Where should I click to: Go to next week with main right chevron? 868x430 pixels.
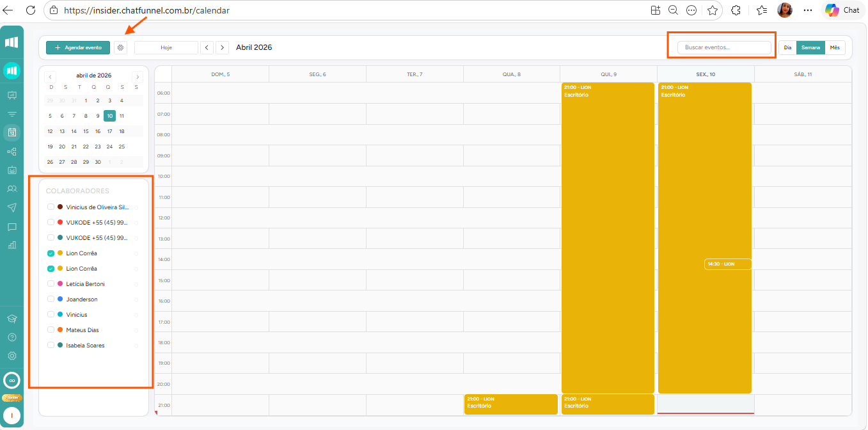point(222,47)
